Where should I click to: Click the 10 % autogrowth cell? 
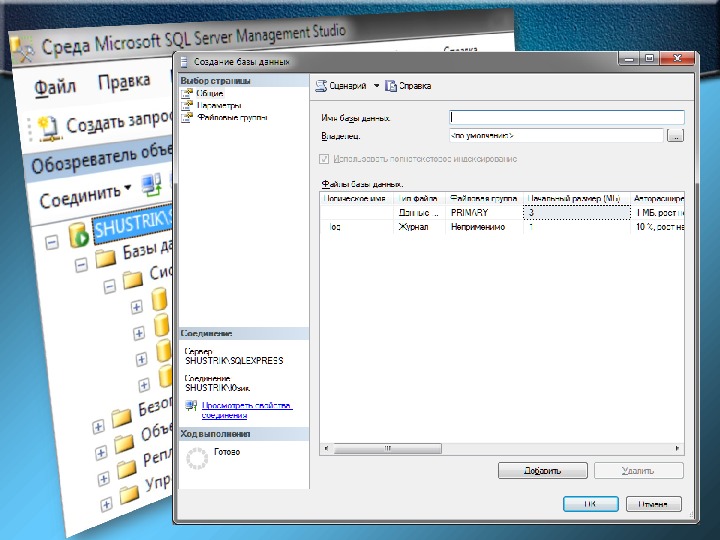pos(658,227)
